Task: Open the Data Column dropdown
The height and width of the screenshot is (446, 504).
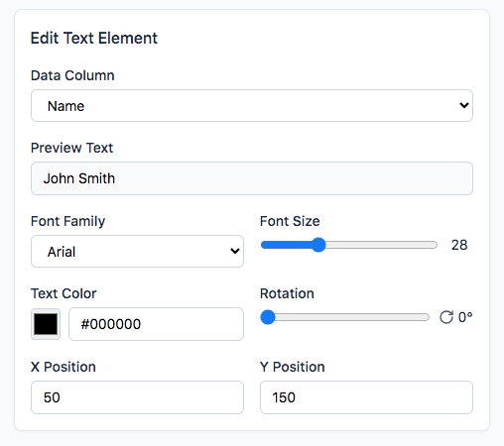Action: point(252,106)
